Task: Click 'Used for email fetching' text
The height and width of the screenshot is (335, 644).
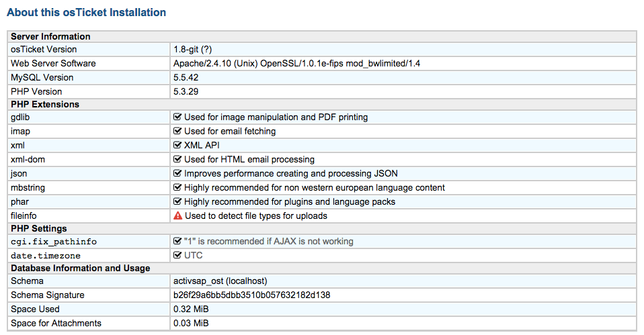Action: click(x=230, y=131)
